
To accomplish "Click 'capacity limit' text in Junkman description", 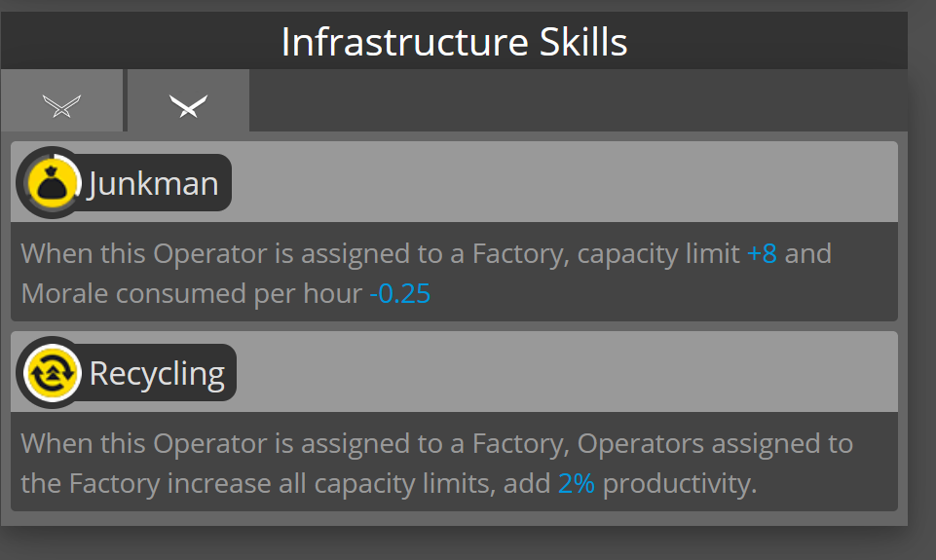I will (657, 254).
